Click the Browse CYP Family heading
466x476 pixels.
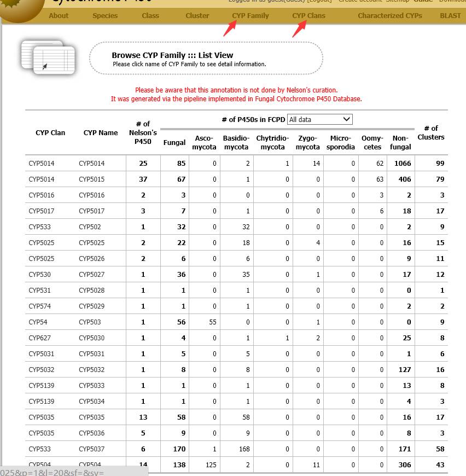click(172, 55)
